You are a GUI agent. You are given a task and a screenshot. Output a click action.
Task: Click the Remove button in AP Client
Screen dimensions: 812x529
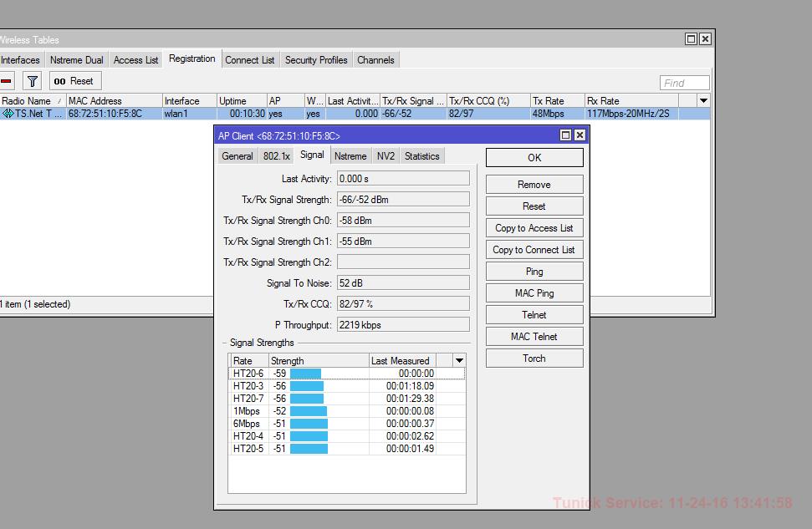click(x=534, y=184)
